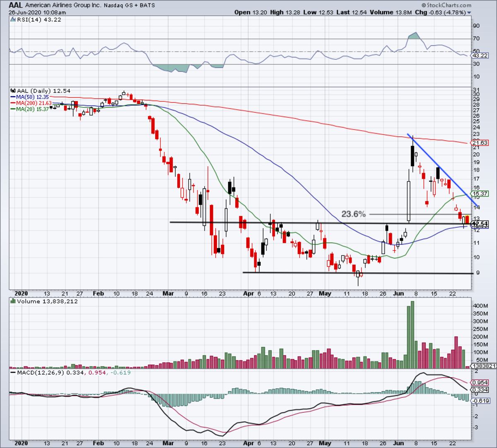Click the 0.954 MACD signal tag on right axis
The image size is (497, 448).
(480, 383)
